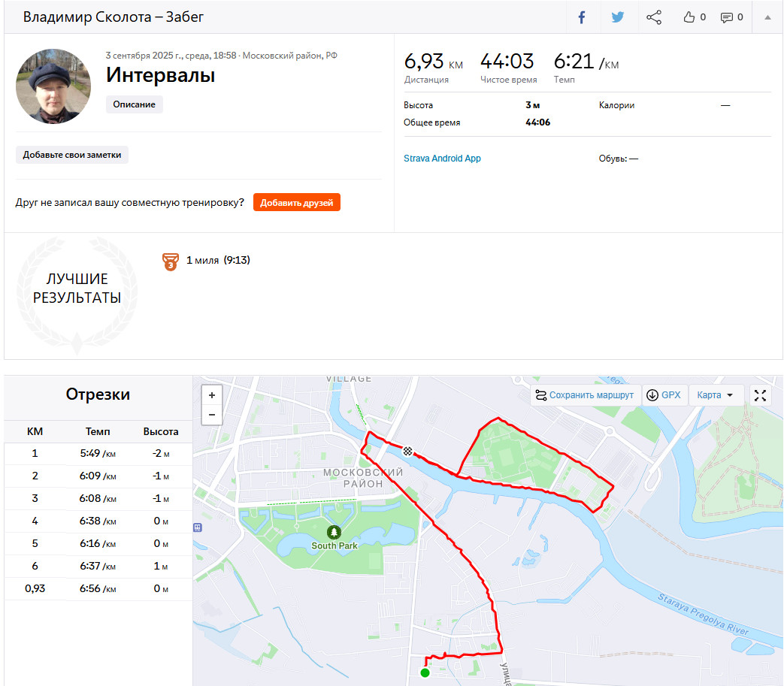Click Добавьте свои заметки button

pos(72,155)
